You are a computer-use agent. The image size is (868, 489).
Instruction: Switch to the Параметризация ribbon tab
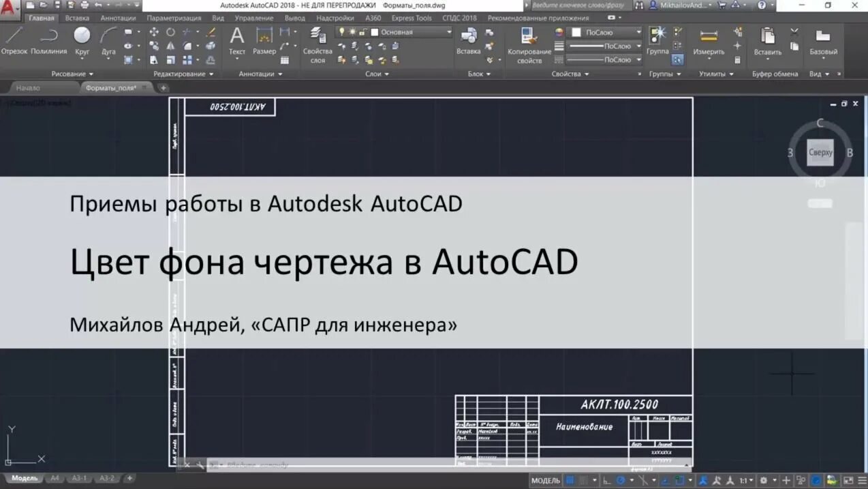pos(175,18)
